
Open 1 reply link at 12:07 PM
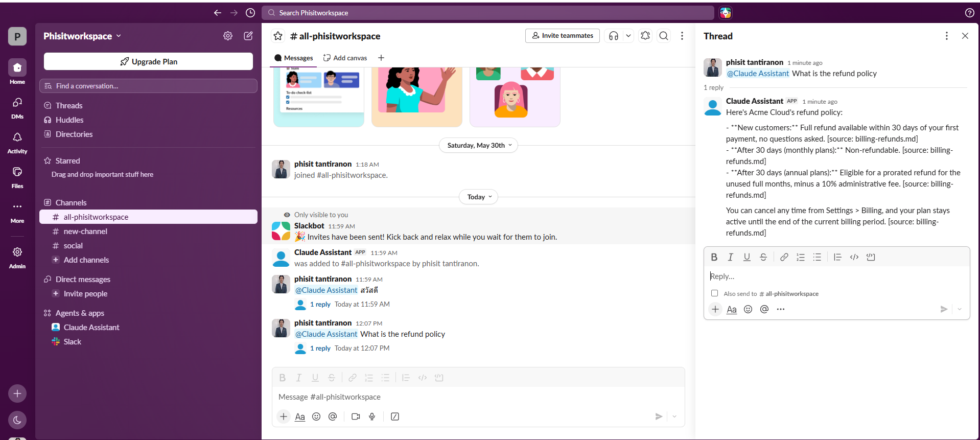(x=320, y=348)
